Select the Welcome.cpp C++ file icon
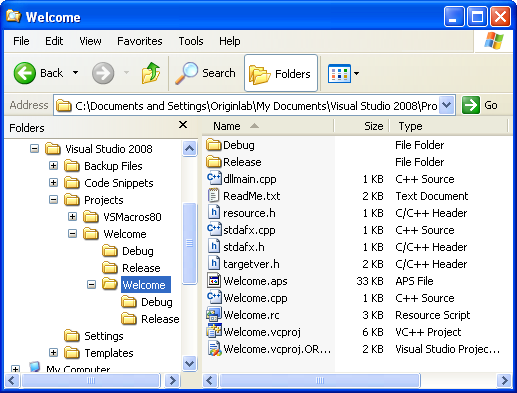 coord(214,297)
